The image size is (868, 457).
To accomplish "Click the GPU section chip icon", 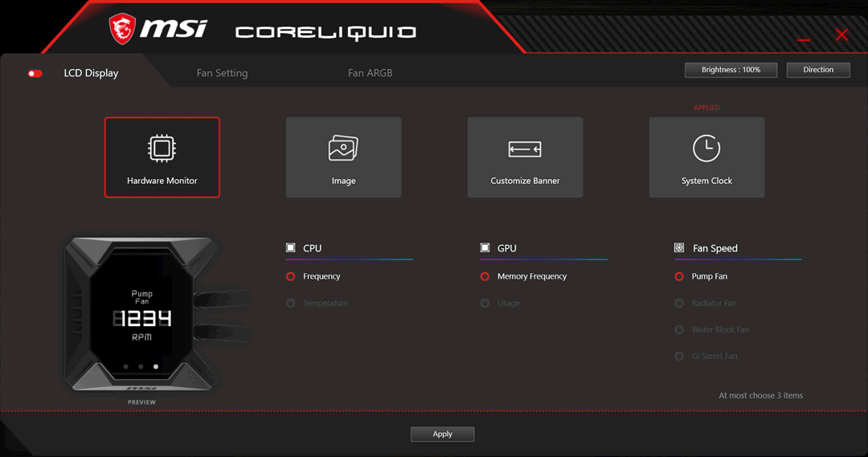I will [x=485, y=248].
